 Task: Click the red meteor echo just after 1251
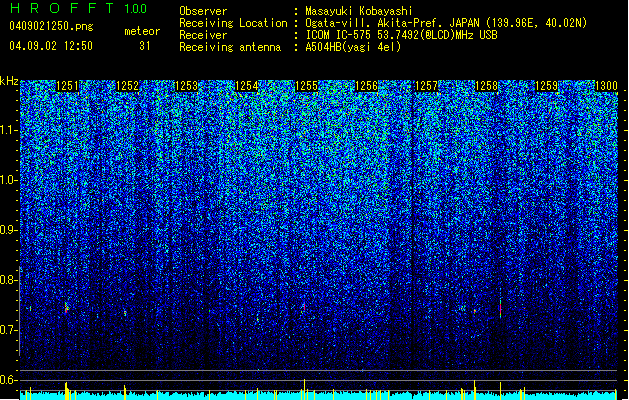pos(66,308)
